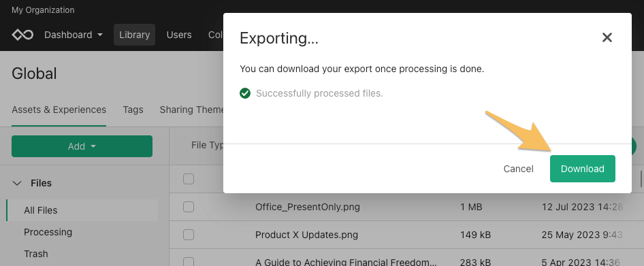Select the Assets & Experiences tab

(59, 110)
